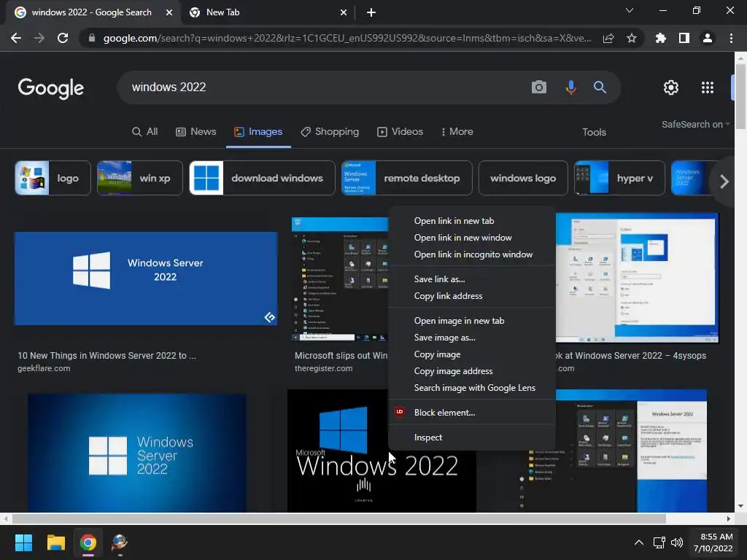Click the URL address bar
The image size is (747, 560).
(347, 38)
